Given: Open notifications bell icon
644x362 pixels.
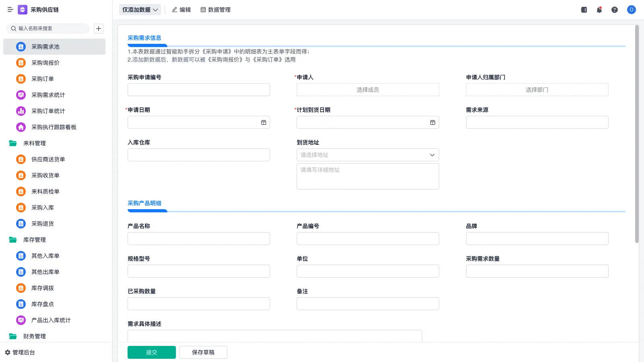Looking at the screenshot, I should [x=599, y=10].
